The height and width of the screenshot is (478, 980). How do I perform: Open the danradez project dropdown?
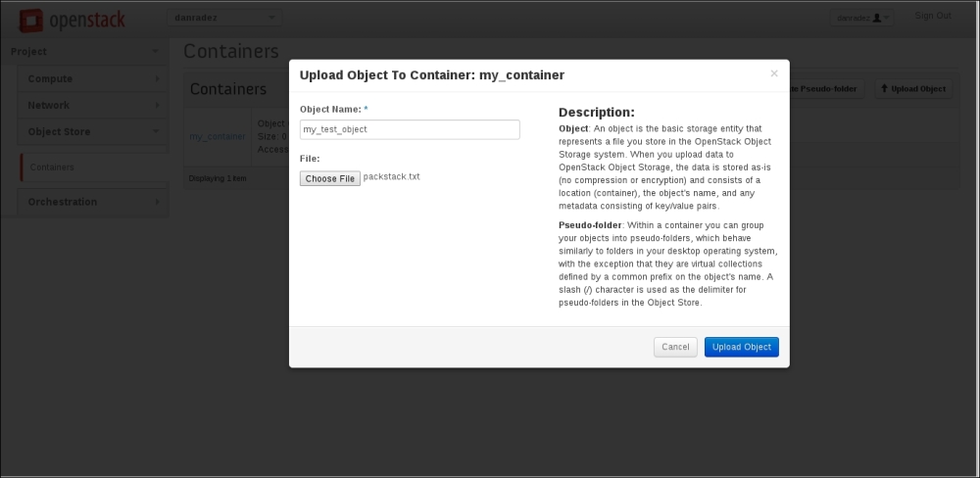(x=223, y=18)
